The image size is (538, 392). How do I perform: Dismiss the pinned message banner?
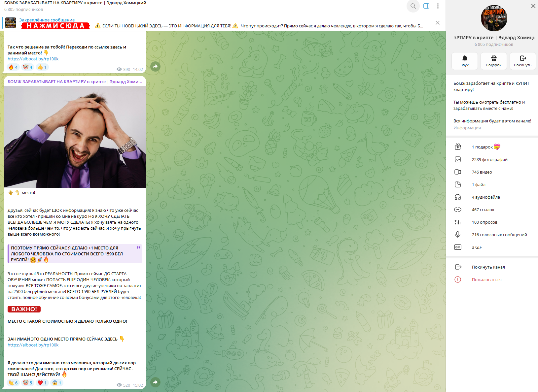click(438, 23)
